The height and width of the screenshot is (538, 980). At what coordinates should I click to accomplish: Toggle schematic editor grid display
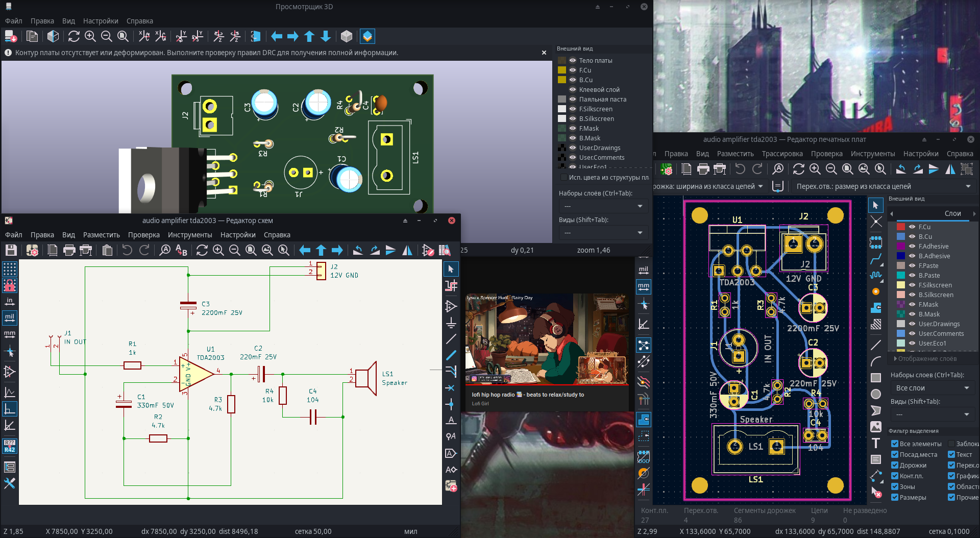point(10,268)
